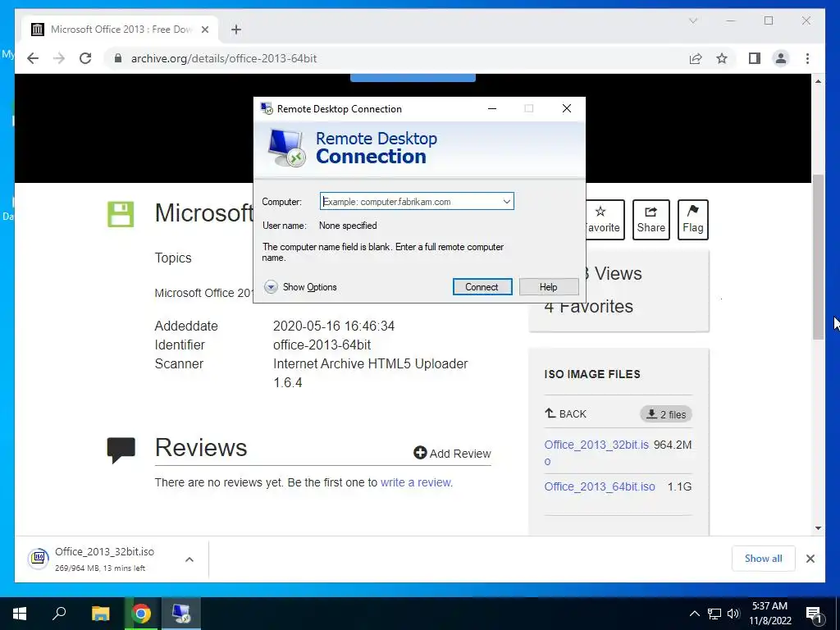Click Addeddate value 2020-05-16 16:46:34

point(334,326)
